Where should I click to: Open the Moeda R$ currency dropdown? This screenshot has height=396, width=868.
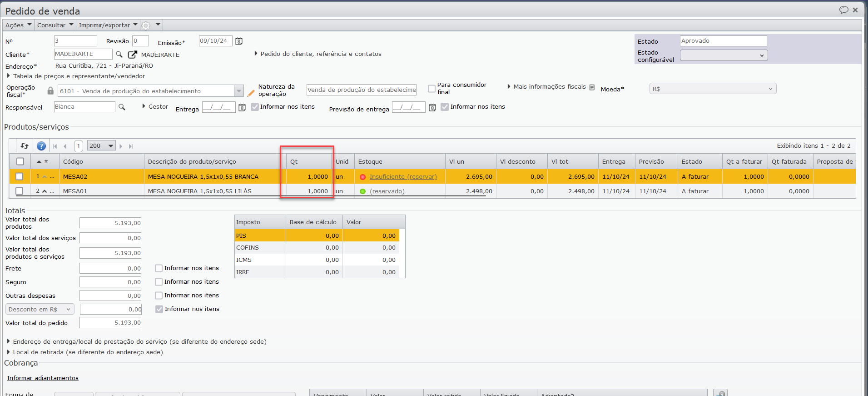point(713,89)
